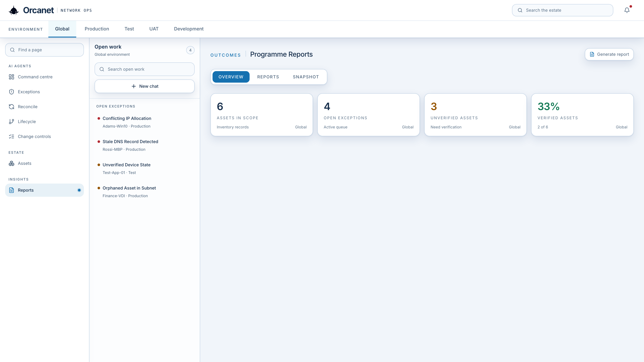Open Command centre page
The image size is (644, 362).
point(45,77)
